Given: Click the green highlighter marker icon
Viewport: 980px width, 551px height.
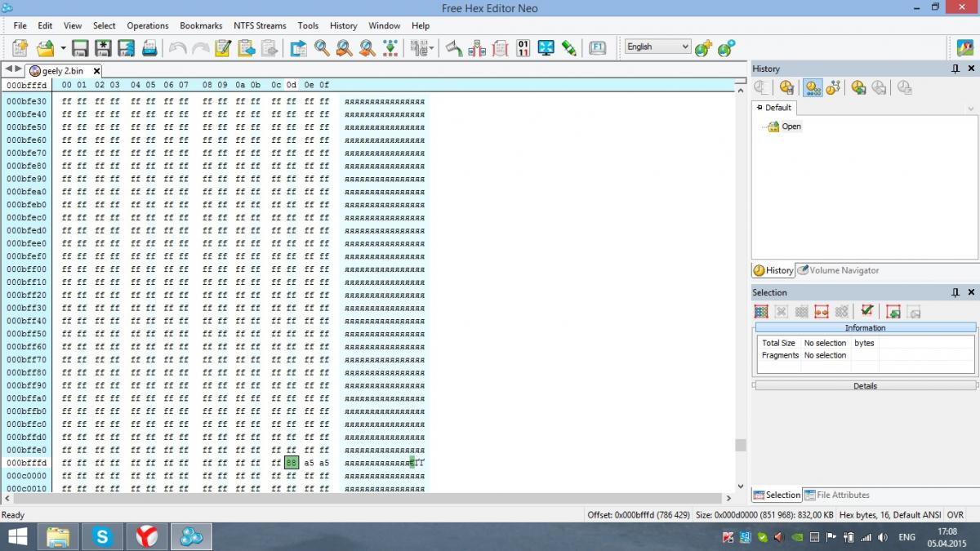Looking at the screenshot, I should pyautogui.click(x=569, y=48).
